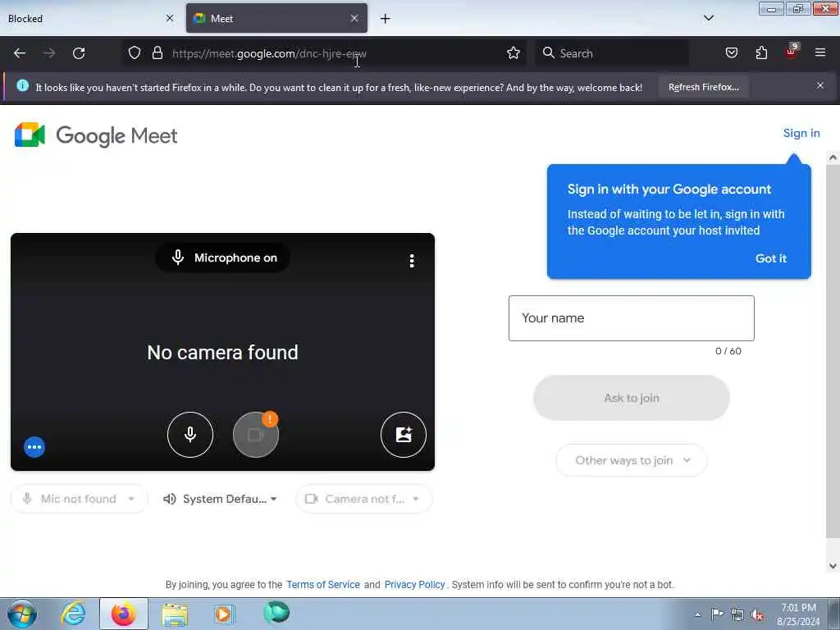Open the Camera not found dropdown
840x630 pixels.
(x=363, y=499)
